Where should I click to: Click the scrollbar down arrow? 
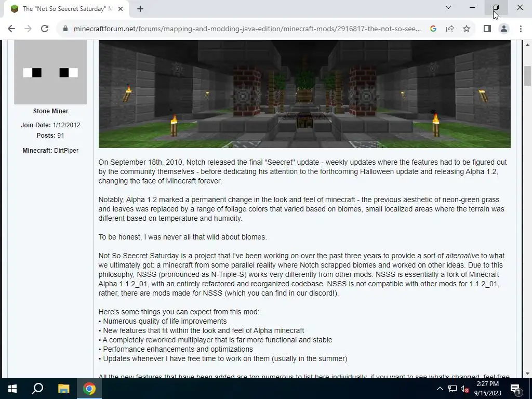pos(527,374)
